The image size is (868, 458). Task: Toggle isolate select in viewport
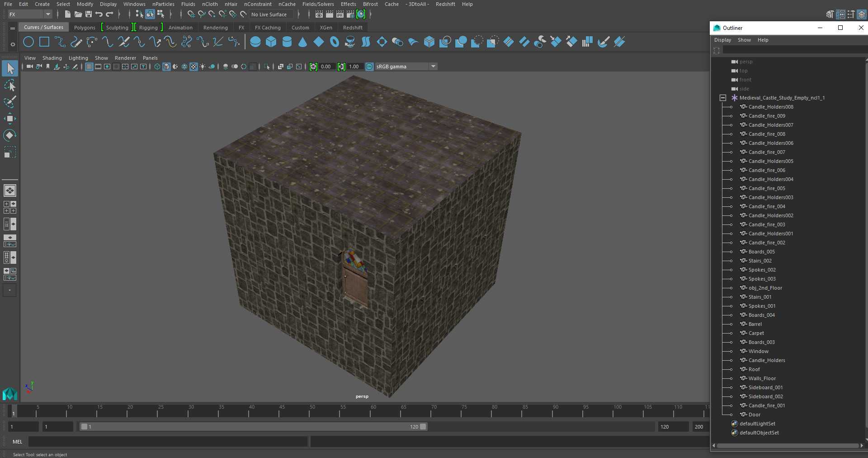[267, 67]
